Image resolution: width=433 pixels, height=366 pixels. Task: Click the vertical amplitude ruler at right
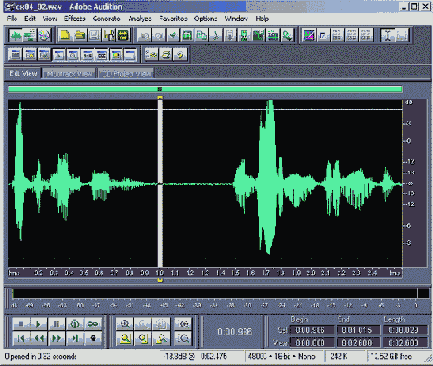(415, 183)
